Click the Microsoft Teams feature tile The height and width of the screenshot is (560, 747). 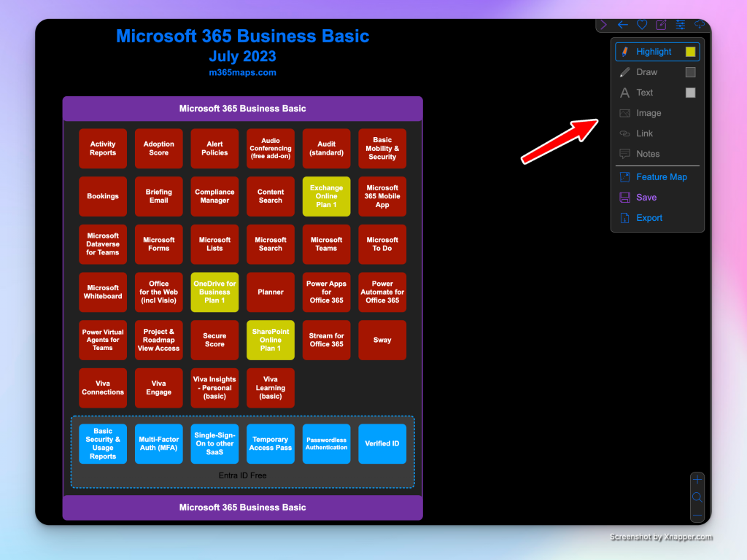coord(326,244)
